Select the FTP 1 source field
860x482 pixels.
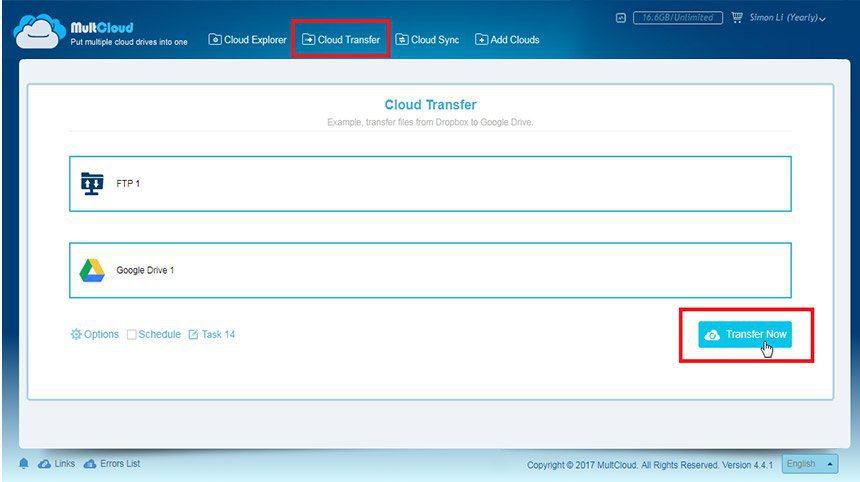[x=431, y=184]
